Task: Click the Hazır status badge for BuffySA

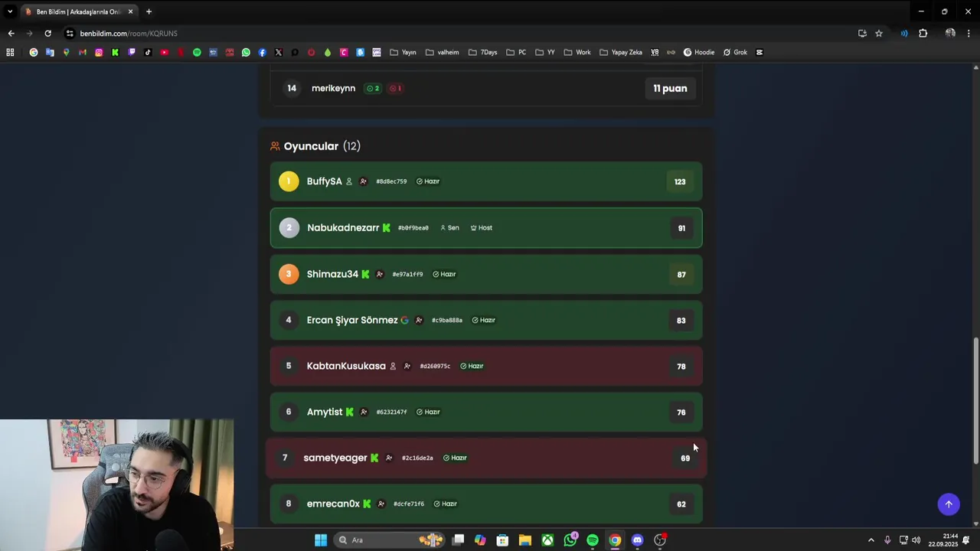Action: pos(428,181)
